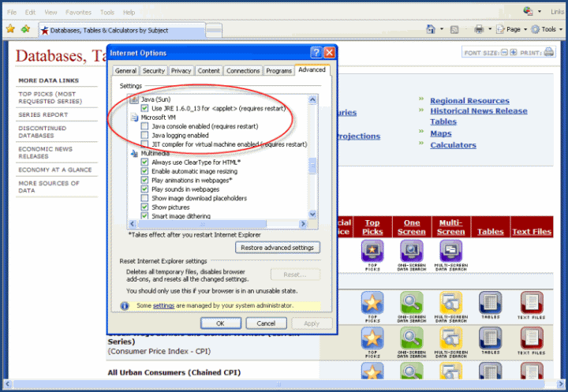Open the Maps link
The height and width of the screenshot is (392, 568).
pos(441,133)
